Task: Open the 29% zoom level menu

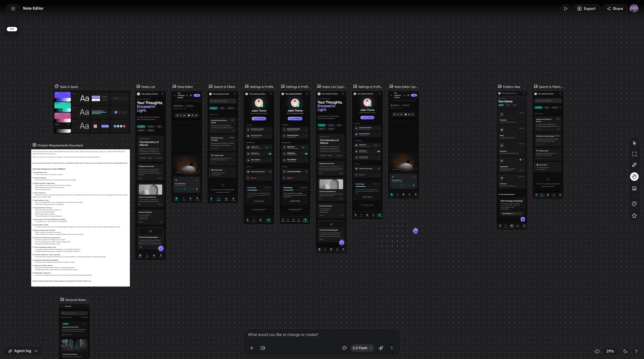Action: [610, 351]
